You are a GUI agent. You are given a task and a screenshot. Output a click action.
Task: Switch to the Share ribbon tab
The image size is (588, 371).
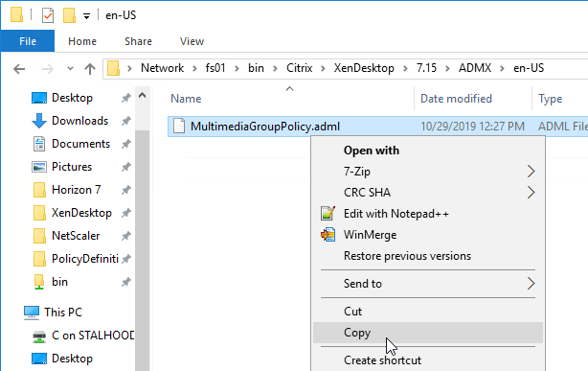coord(138,41)
